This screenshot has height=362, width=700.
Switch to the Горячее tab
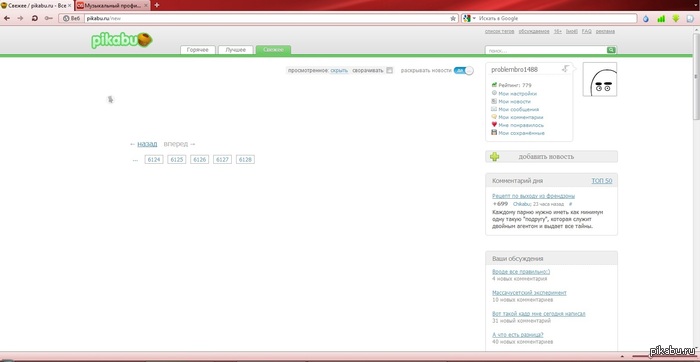198,50
